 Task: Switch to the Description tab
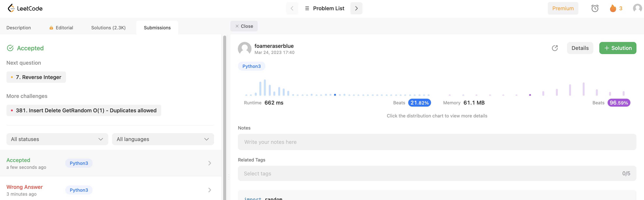click(19, 28)
